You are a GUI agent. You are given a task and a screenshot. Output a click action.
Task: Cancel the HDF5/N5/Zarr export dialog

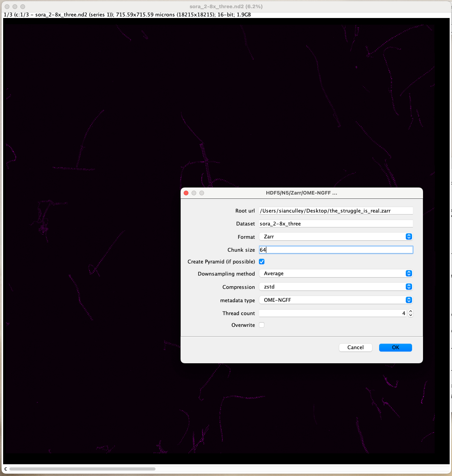pos(355,348)
